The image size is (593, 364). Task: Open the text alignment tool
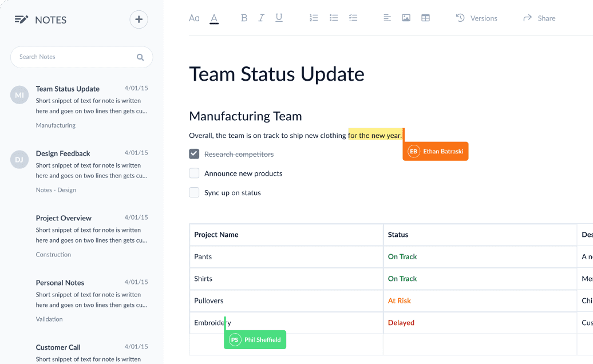point(388,18)
